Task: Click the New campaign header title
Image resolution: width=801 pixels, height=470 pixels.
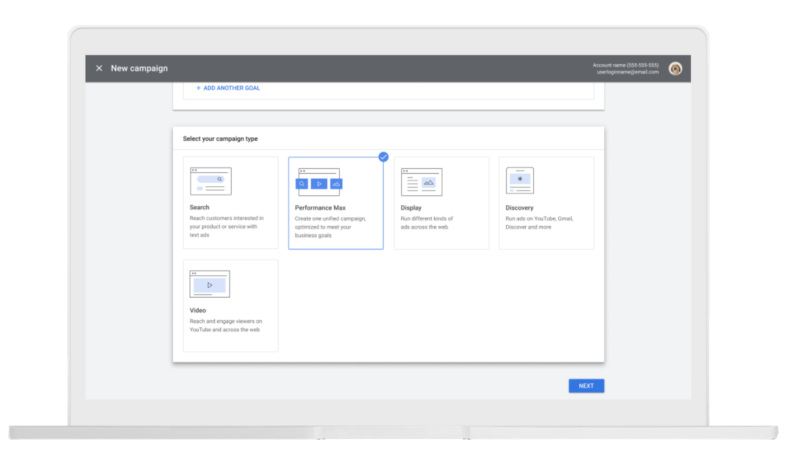Action: coord(139,68)
